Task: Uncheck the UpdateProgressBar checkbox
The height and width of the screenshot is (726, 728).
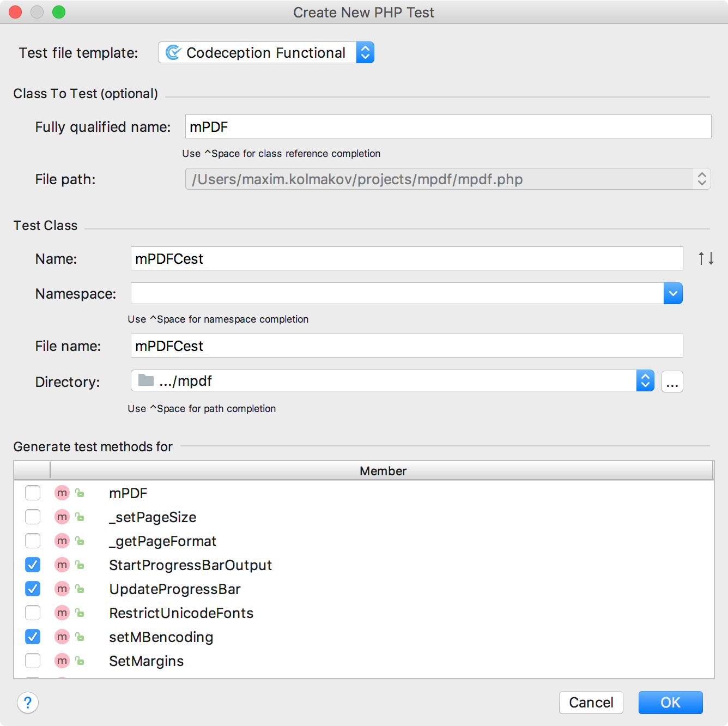Action: 33,589
